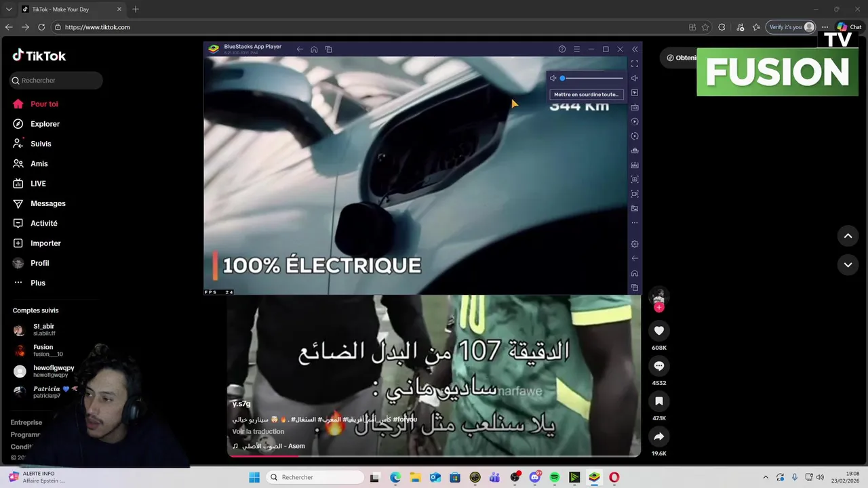
Task: Open Spotify from taskbar
Action: tap(555, 477)
